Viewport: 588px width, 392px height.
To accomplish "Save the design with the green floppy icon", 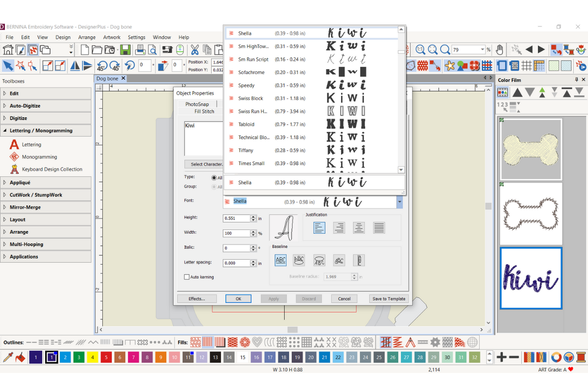I will tap(125, 49).
